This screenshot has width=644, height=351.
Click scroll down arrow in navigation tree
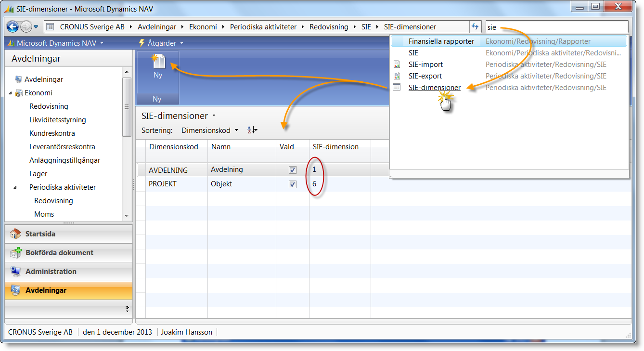pyautogui.click(x=127, y=216)
